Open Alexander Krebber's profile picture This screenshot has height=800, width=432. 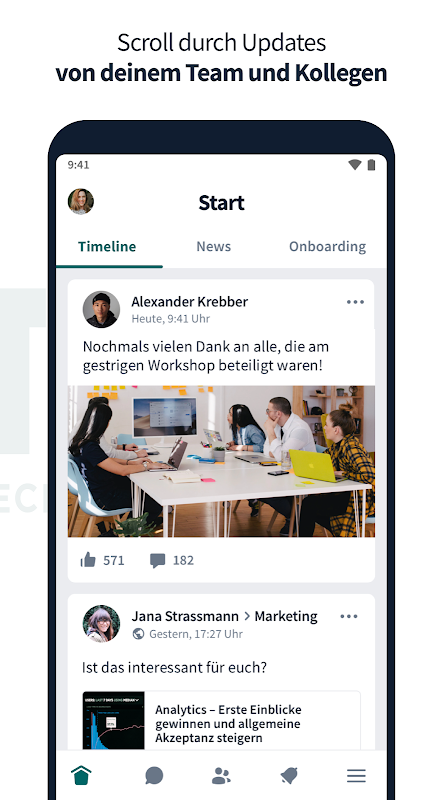[101, 309]
